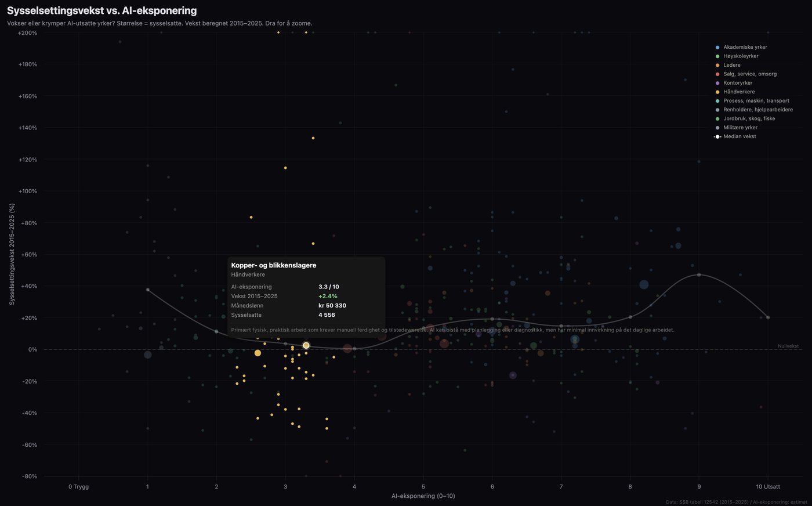Viewport: 812px width, 506px height.
Task: Toggle the Høyskoleyrker legend entry
Action: click(x=737, y=56)
